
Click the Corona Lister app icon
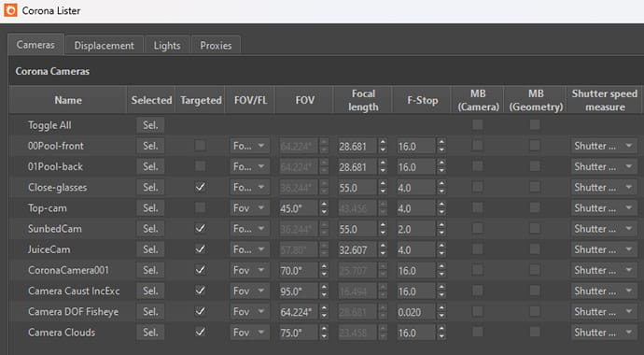click(x=10, y=10)
